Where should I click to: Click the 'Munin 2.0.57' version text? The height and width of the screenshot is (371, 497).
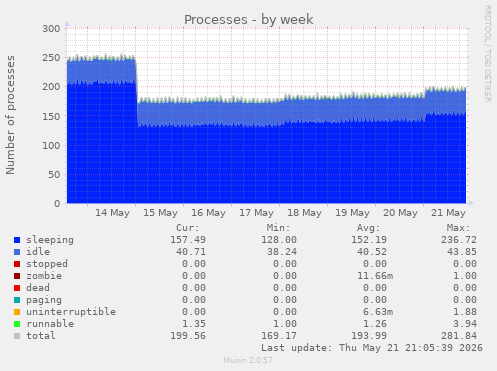(248, 360)
